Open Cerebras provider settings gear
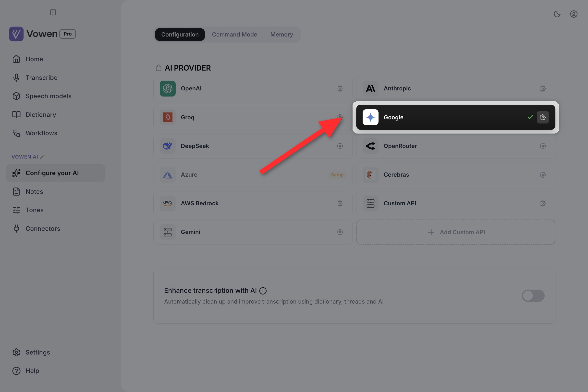Viewport: 588px width, 392px height. coord(542,175)
